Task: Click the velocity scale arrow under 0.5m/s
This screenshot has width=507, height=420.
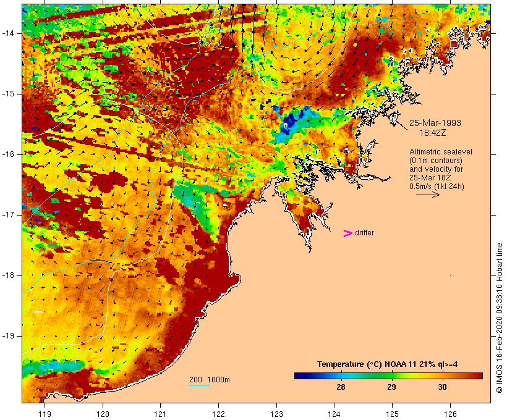Action: (x=428, y=195)
